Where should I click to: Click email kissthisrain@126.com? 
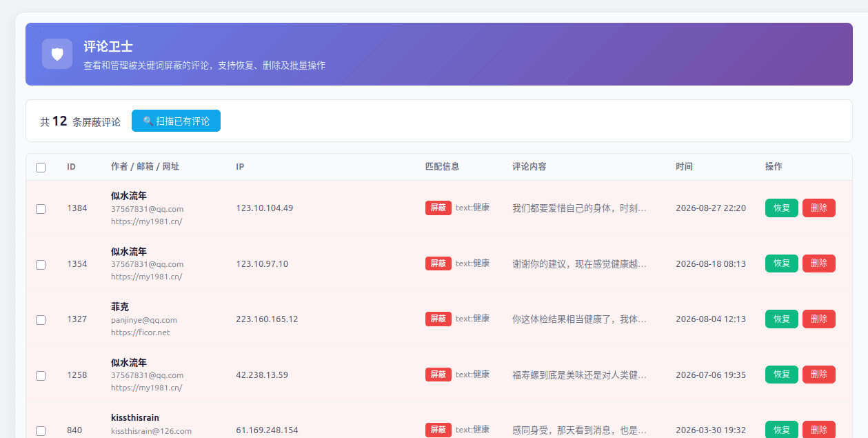151,431
